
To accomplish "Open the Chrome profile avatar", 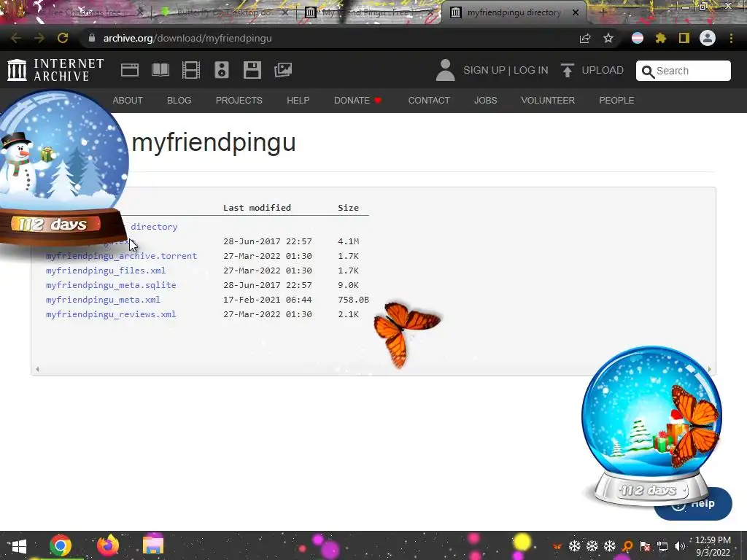I will [x=708, y=38].
